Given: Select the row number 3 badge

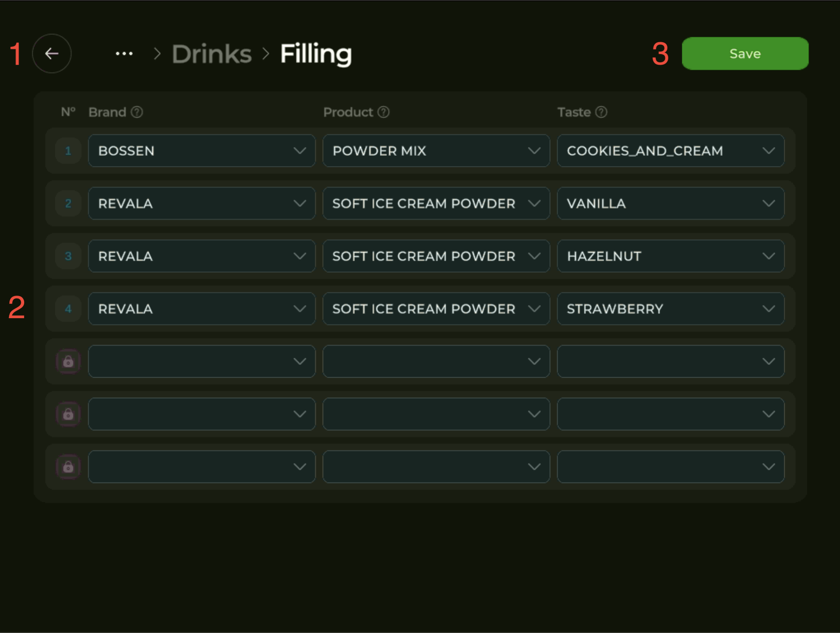Looking at the screenshot, I should tap(68, 256).
